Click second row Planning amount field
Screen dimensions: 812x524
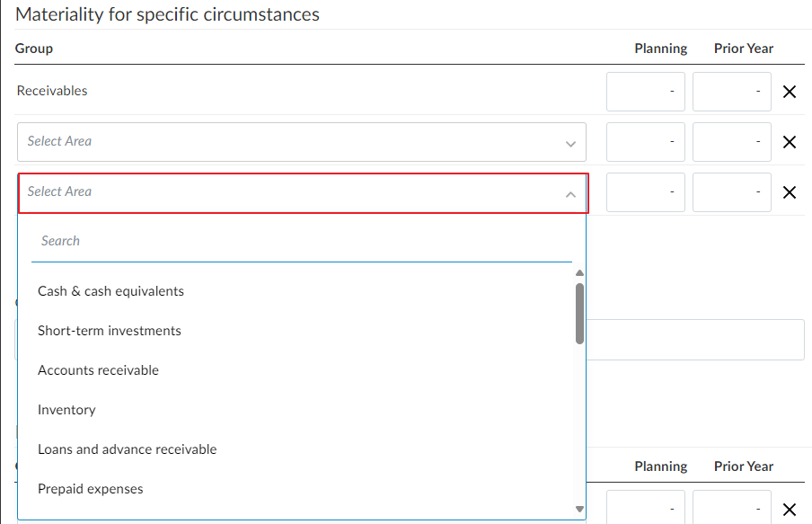coord(645,142)
